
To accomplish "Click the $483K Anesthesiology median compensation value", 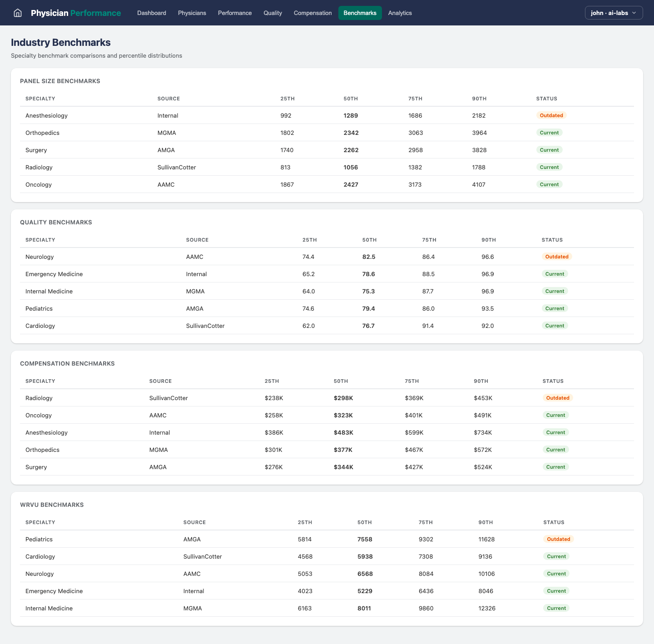I will click(343, 432).
